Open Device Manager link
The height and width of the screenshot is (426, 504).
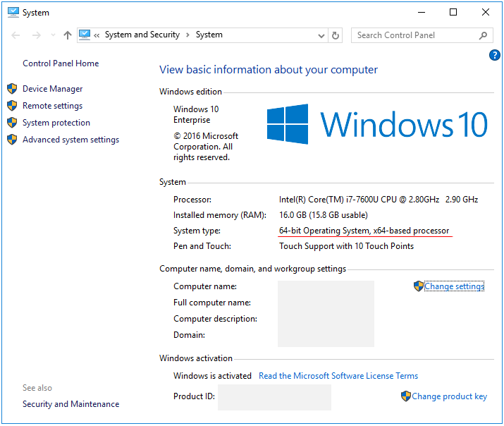(52, 89)
